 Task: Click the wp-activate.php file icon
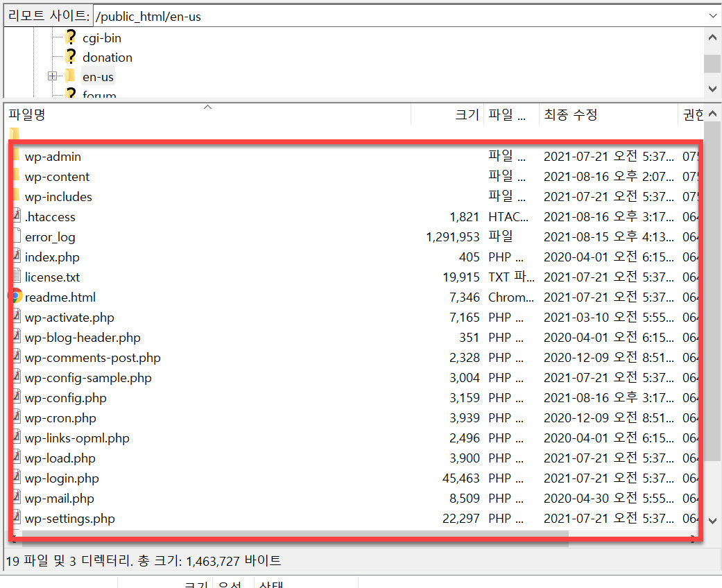point(17,316)
